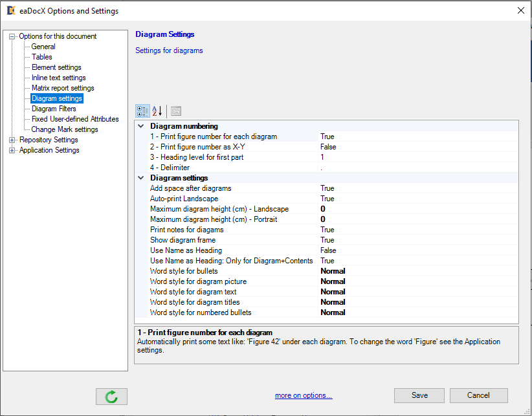Expand the Repository Settings node

point(12,140)
